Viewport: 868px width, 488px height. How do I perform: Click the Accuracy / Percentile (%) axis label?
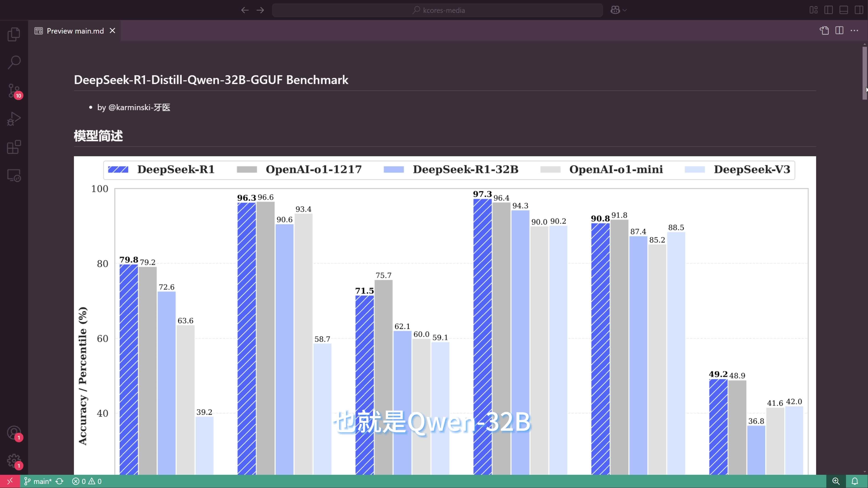[83, 376]
